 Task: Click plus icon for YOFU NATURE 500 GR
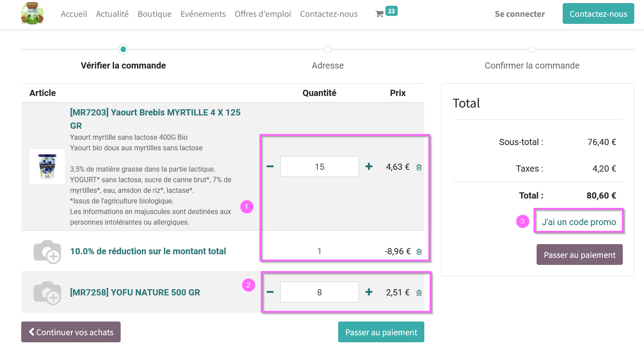(369, 292)
